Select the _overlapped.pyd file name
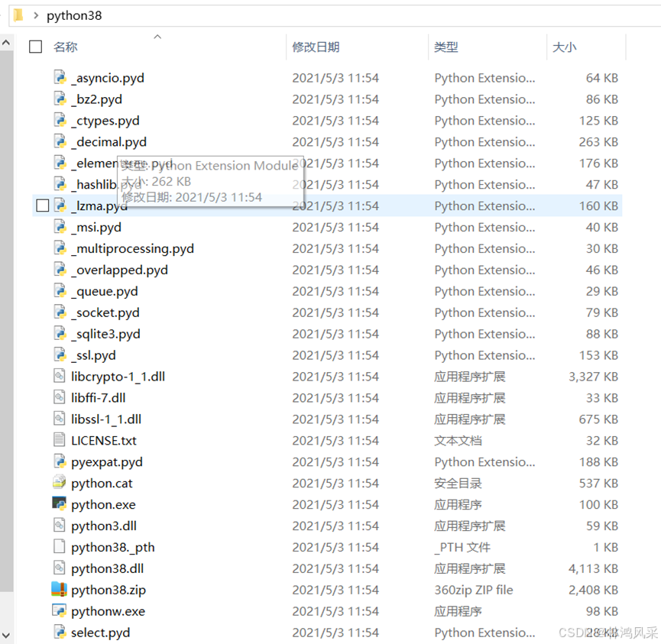 coord(119,270)
